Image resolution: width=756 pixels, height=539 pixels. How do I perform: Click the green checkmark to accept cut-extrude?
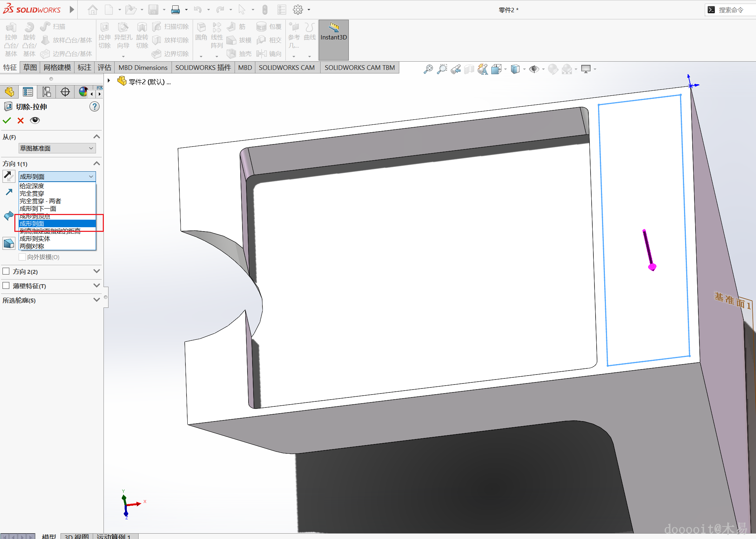7,120
